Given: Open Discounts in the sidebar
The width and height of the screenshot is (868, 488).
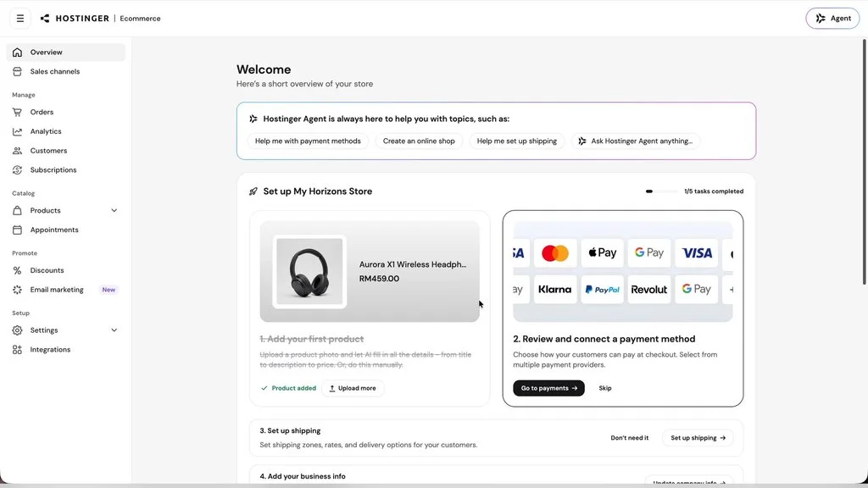Looking at the screenshot, I should pos(66,270).
